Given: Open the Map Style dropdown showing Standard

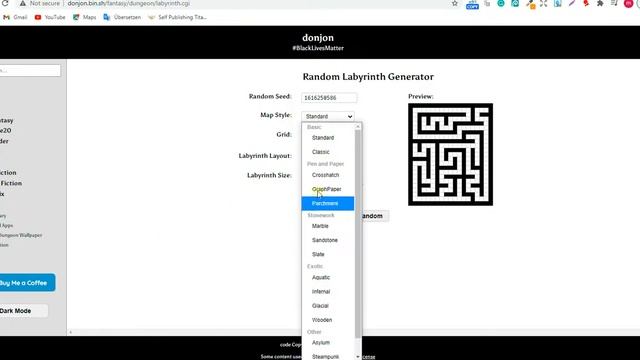Looking at the screenshot, I should (x=328, y=116).
